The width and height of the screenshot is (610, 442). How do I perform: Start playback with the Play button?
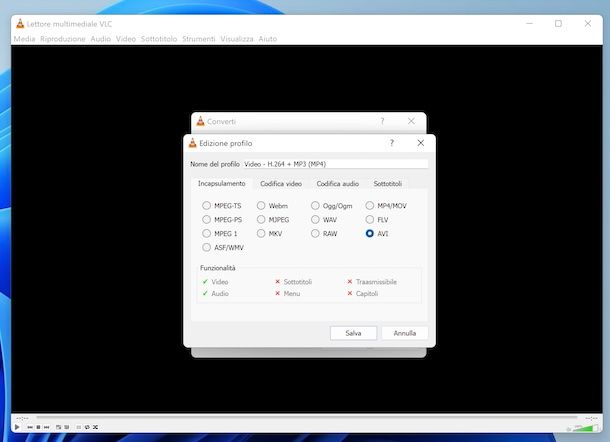click(x=17, y=427)
